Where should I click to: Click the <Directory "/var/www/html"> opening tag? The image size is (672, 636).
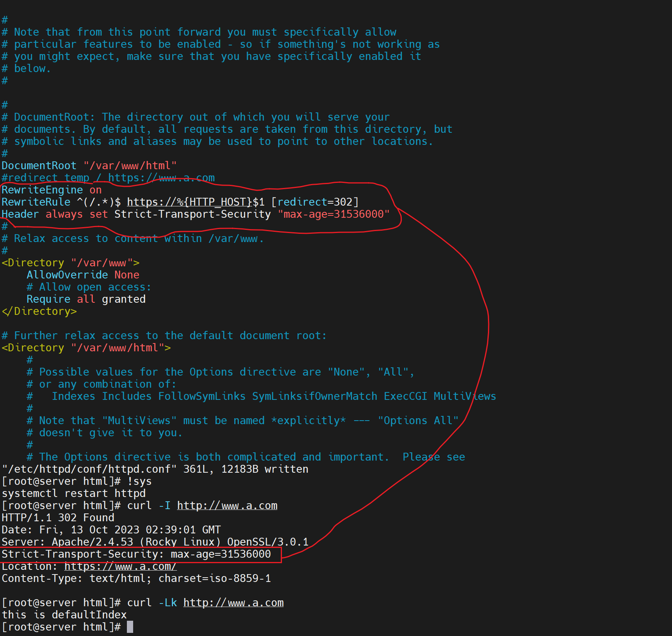point(86,348)
